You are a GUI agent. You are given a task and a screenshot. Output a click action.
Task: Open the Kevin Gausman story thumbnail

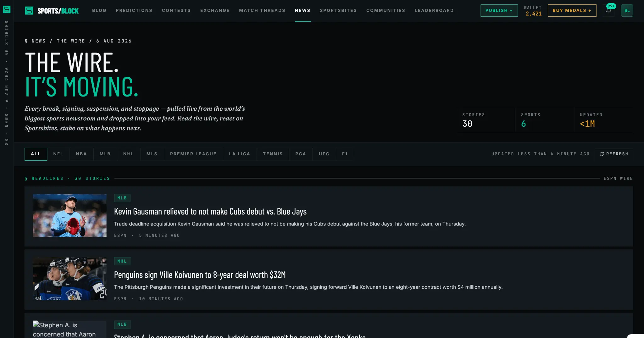pyautogui.click(x=69, y=215)
